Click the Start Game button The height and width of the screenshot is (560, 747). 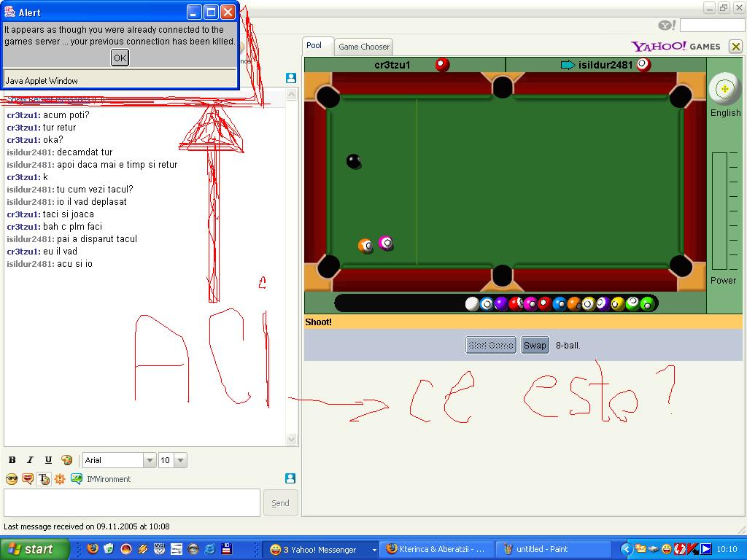491,345
